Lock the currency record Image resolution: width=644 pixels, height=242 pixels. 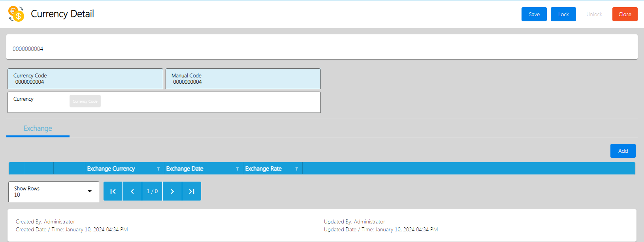click(x=563, y=14)
